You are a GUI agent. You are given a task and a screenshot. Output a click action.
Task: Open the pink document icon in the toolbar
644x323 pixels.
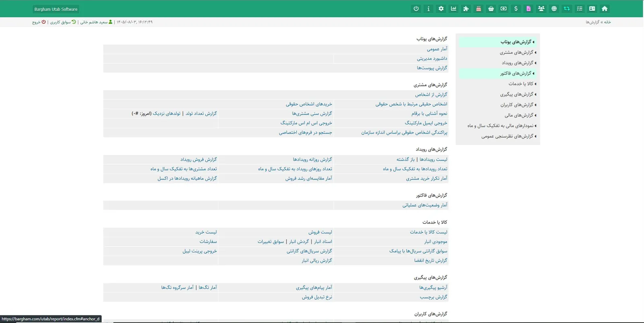point(528,9)
